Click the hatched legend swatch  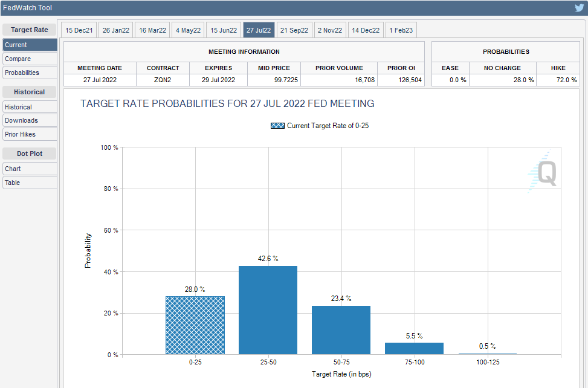tap(277, 126)
